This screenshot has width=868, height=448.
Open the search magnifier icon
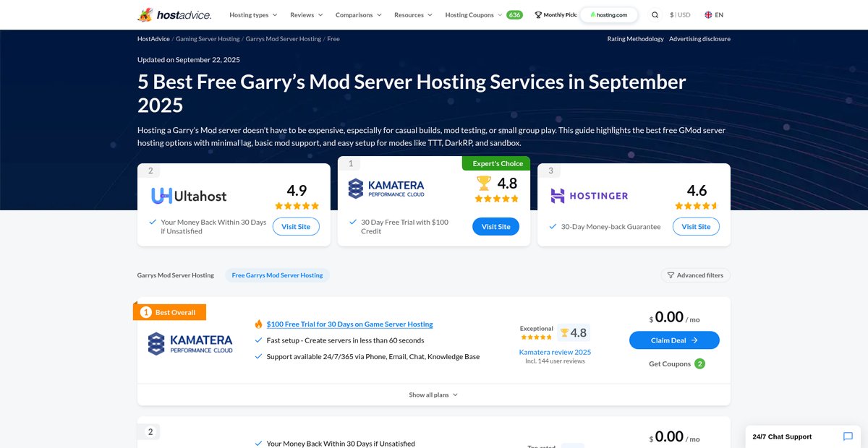(x=655, y=14)
